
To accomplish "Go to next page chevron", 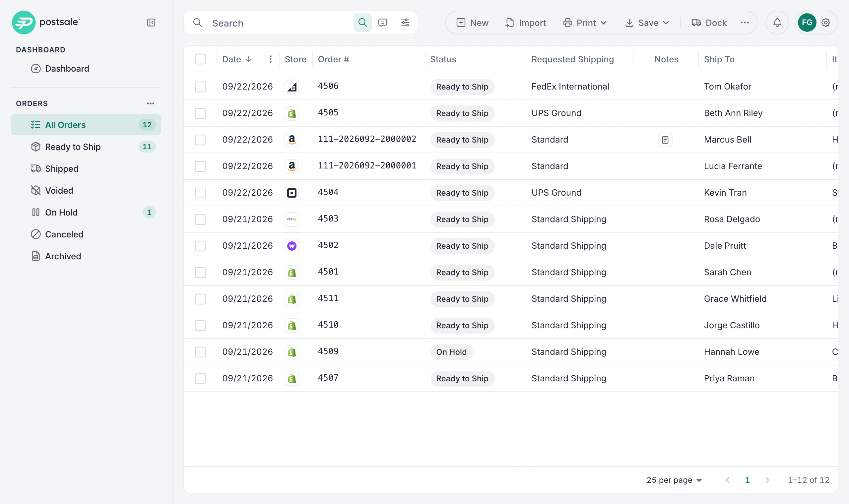I will point(767,480).
